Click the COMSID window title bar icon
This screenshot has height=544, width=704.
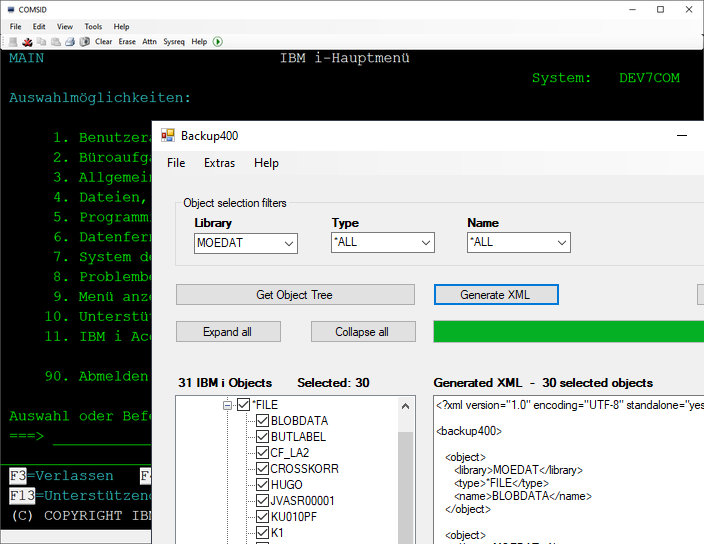(10, 9)
